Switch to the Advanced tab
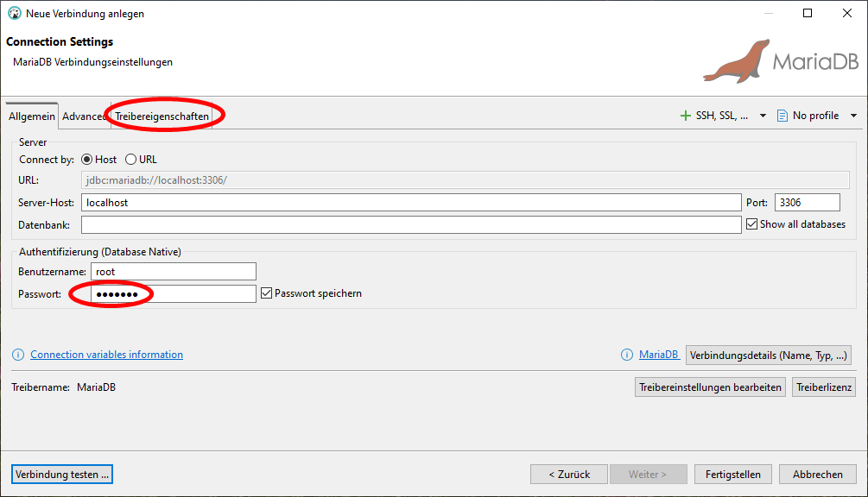Image resolution: width=868 pixels, height=497 pixels. (x=84, y=116)
